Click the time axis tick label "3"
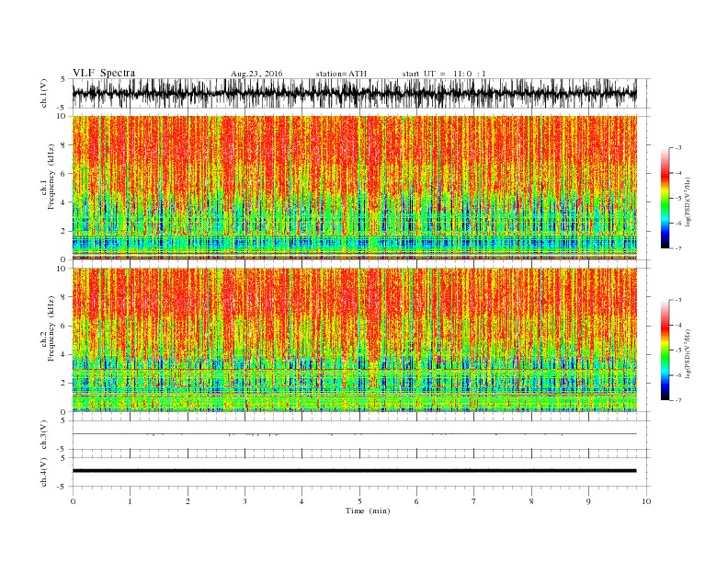 pos(245,501)
